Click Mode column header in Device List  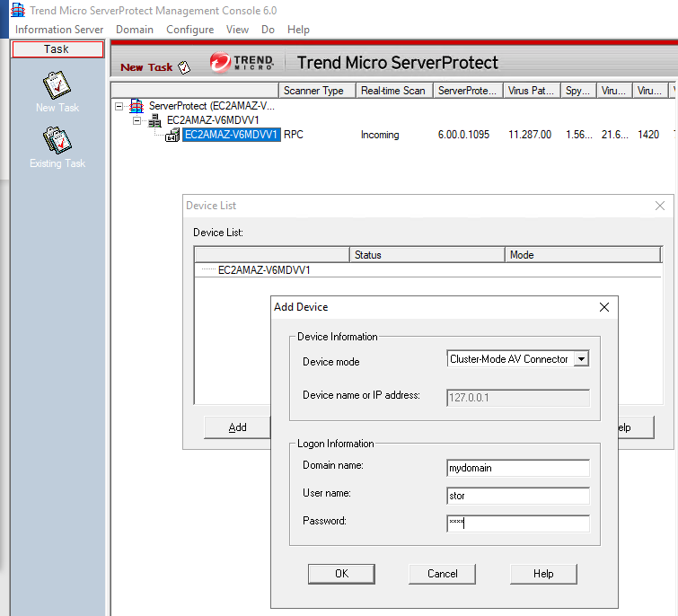point(584,255)
